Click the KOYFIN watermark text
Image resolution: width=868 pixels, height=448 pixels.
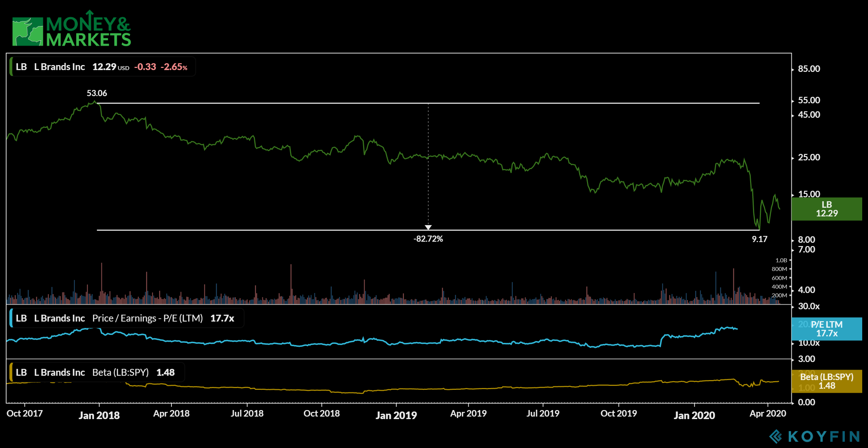point(824,436)
